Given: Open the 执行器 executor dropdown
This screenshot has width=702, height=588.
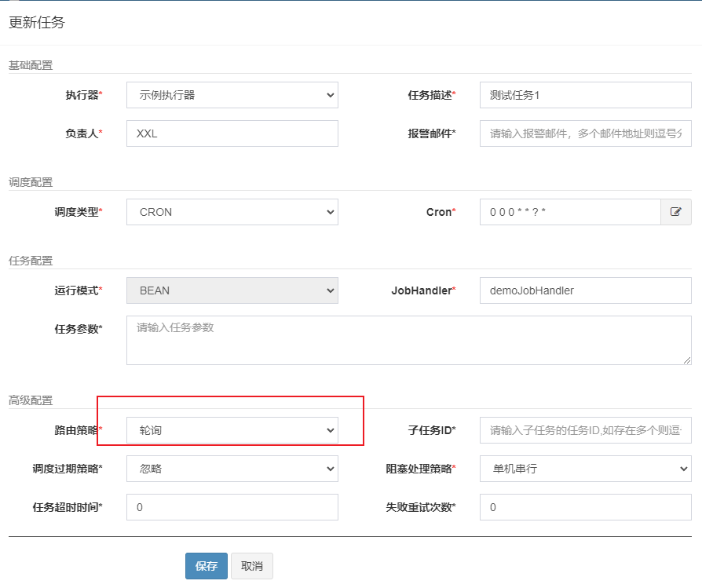Looking at the screenshot, I should [x=232, y=95].
